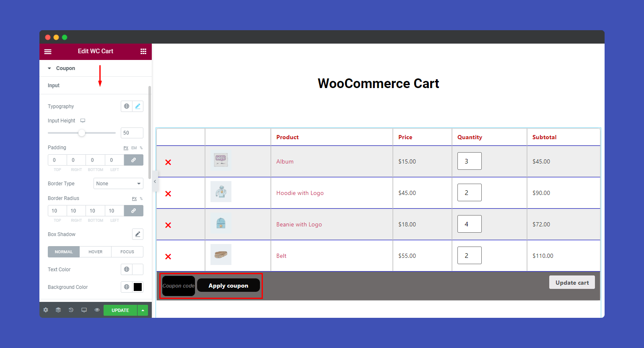Click Padding Bottom input field
644x348 pixels.
pos(96,160)
